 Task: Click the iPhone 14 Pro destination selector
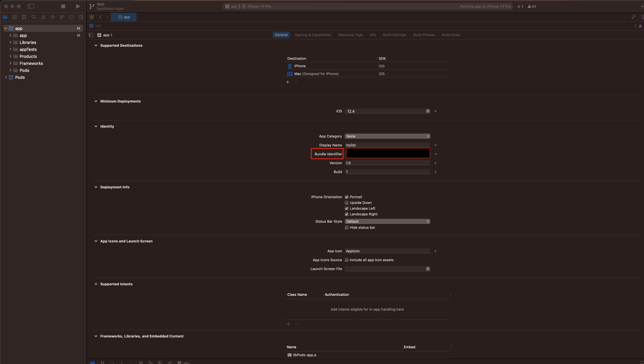pos(259,7)
